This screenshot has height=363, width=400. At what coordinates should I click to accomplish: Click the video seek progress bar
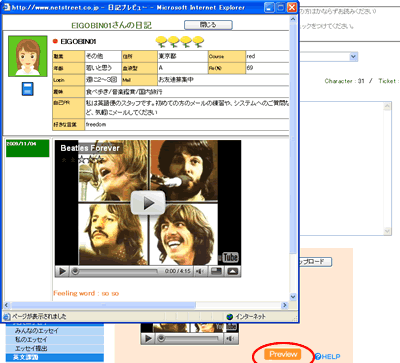click(115, 271)
